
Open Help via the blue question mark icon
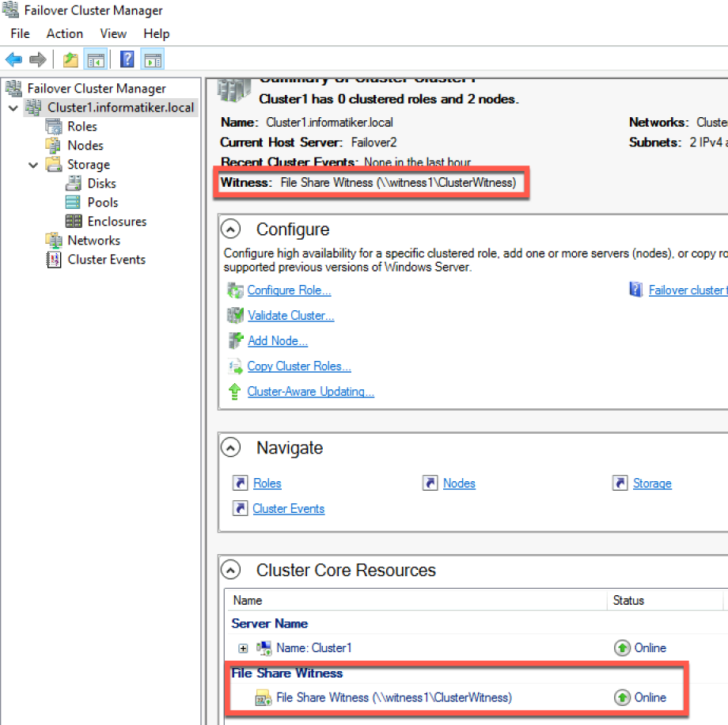point(127,59)
